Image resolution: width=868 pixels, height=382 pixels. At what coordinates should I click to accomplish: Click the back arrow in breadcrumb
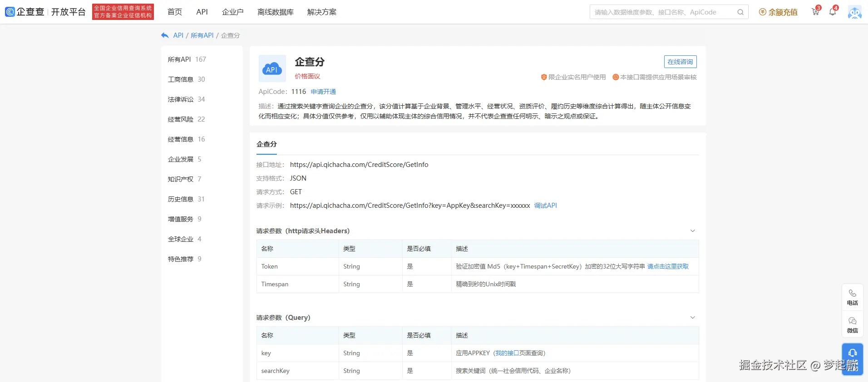(x=165, y=35)
